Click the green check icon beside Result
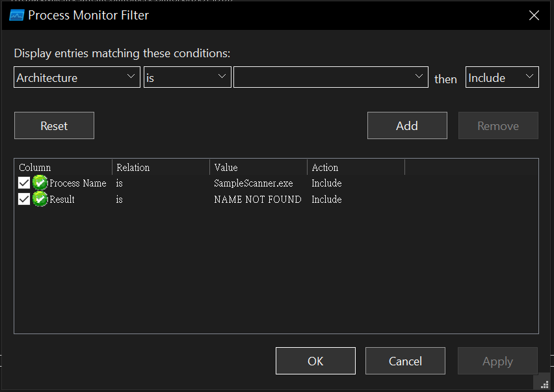This screenshot has width=554, height=392. point(40,199)
